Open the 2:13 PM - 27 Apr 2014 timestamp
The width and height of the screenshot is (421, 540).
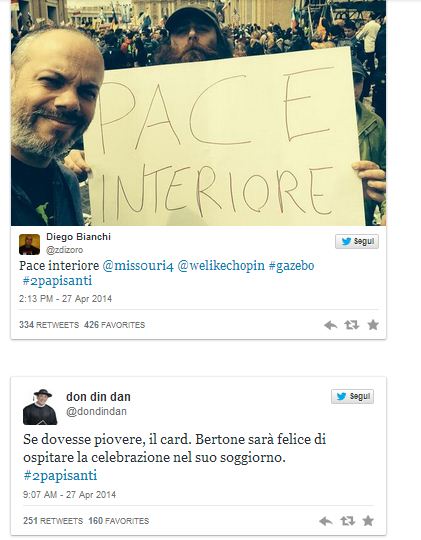pos(65,299)
